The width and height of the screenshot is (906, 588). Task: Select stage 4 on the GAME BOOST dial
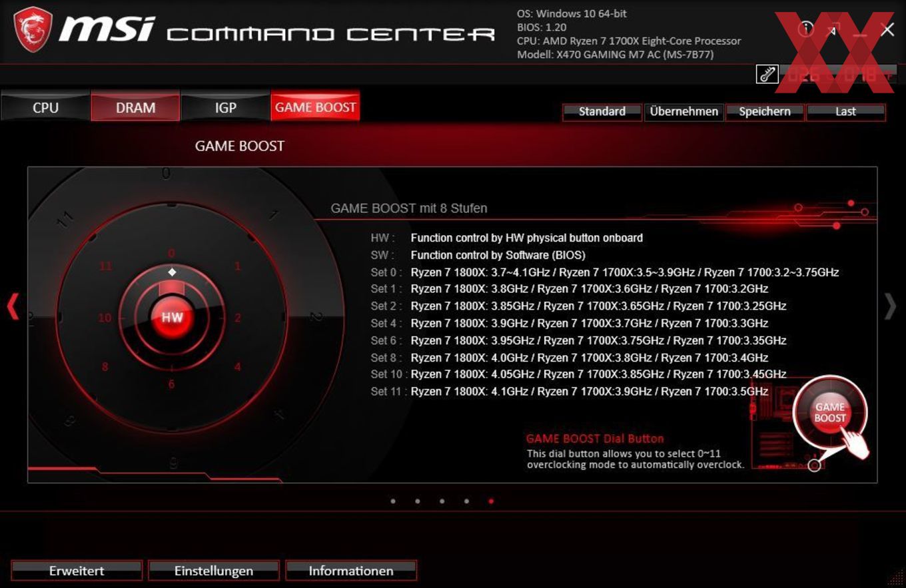pyautogui.click(x=238, y=367)
